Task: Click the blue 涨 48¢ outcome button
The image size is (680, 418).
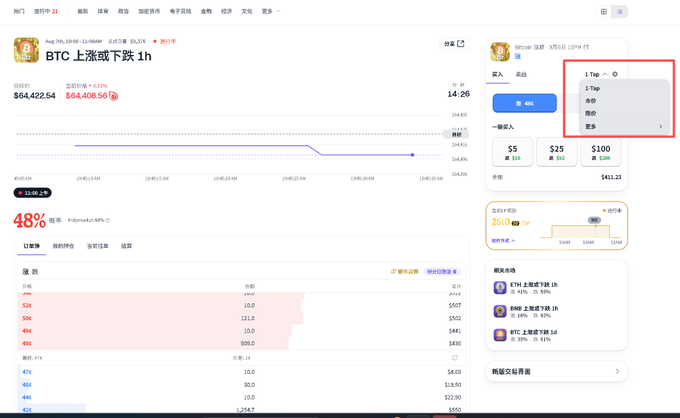Action: [524, 103]
